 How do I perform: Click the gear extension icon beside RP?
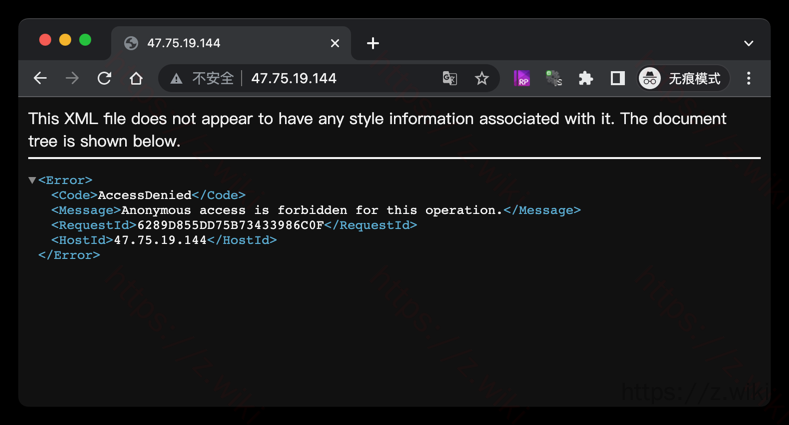click(x=553, y=78)
